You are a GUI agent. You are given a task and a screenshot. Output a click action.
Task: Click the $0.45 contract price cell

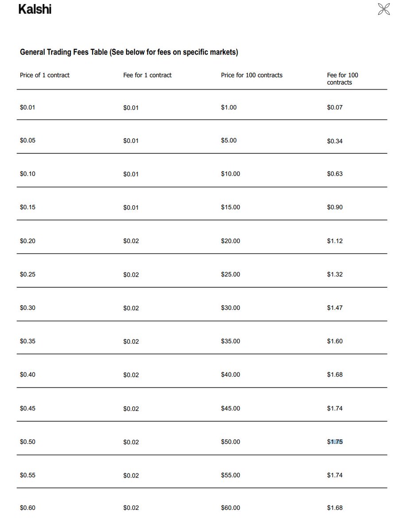coord(27,408)
